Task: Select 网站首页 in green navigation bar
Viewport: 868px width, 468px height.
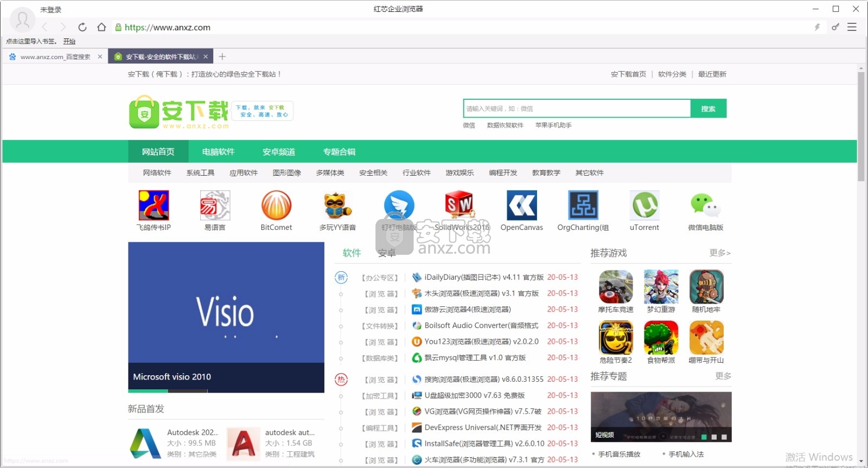Action: [x=158, y=152]
